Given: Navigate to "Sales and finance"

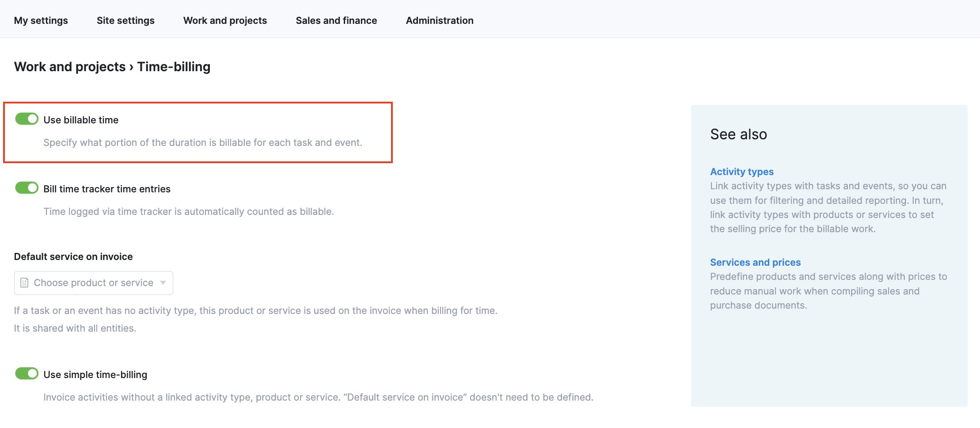Looking at the screenshot, I should point(336,20).
